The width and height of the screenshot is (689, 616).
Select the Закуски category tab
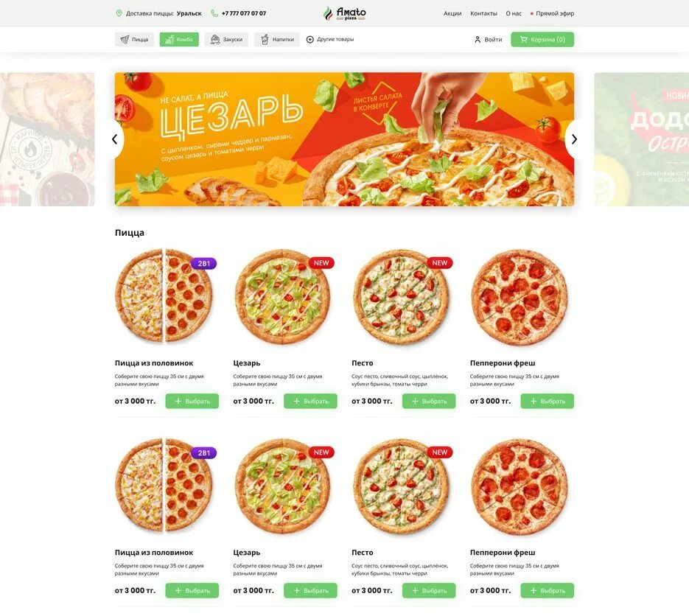click(x=226, y=40)
